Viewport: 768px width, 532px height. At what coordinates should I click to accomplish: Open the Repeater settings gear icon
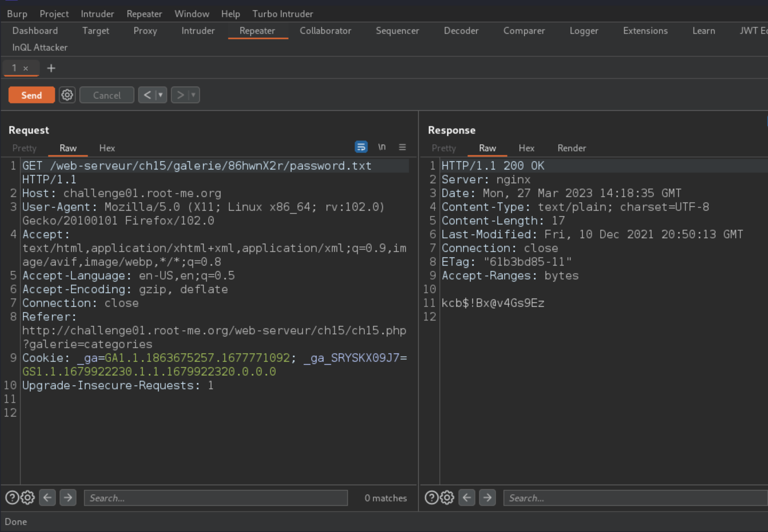(x=67, y=95)
